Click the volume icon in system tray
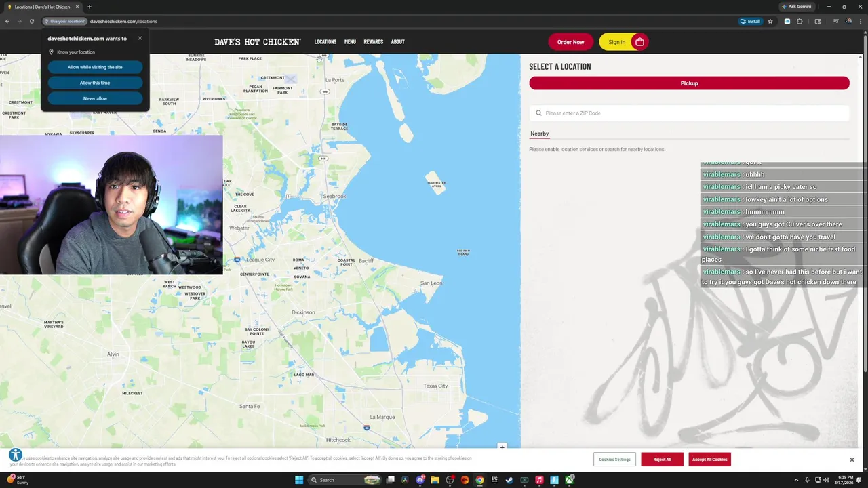This screenshot has width=868, height=488. (826, 480)
